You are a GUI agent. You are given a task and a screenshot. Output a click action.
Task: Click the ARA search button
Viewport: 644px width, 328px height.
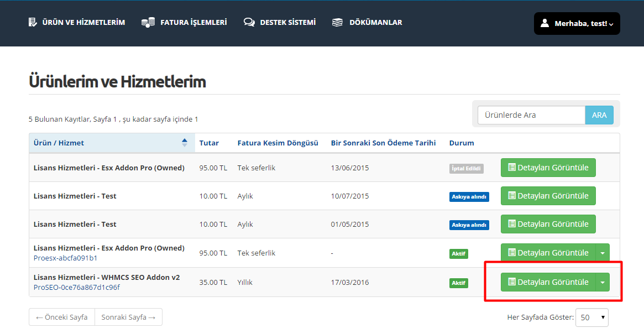click(599, 115)
